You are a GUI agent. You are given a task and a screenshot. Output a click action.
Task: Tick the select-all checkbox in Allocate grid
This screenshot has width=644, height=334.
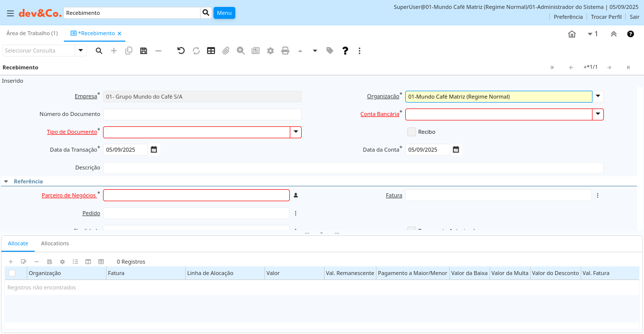(12, 273)
